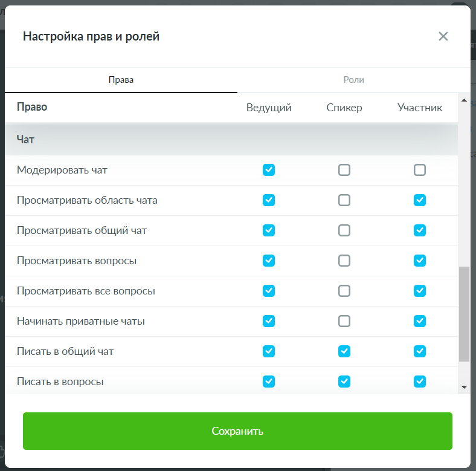The width and height of the screenshot is (476, 471).
Task: Enable Модерировать чат for Спикер
Action: pyautogui.click(x=344, y=170)
